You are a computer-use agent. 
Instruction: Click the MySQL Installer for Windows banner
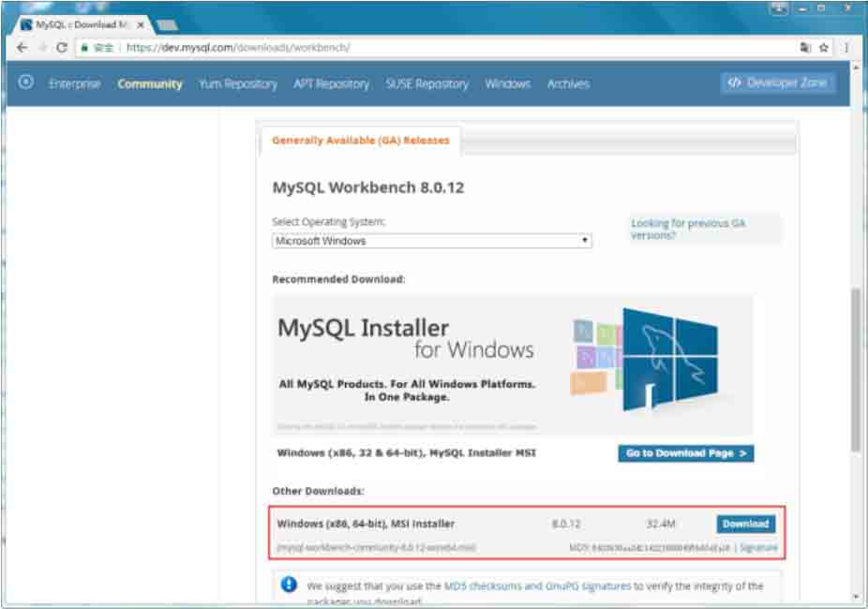pyautogui.click(x=512, y=364)
